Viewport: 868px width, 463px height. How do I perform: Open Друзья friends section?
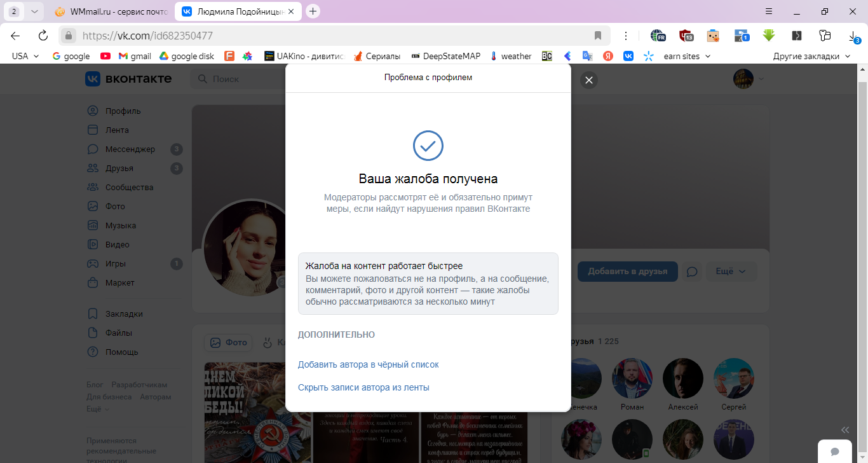coord(119,168)
